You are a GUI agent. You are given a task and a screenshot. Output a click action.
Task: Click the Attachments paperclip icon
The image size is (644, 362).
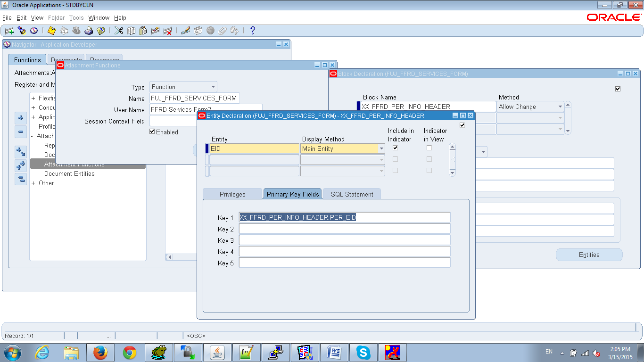(x=223, y=31)
